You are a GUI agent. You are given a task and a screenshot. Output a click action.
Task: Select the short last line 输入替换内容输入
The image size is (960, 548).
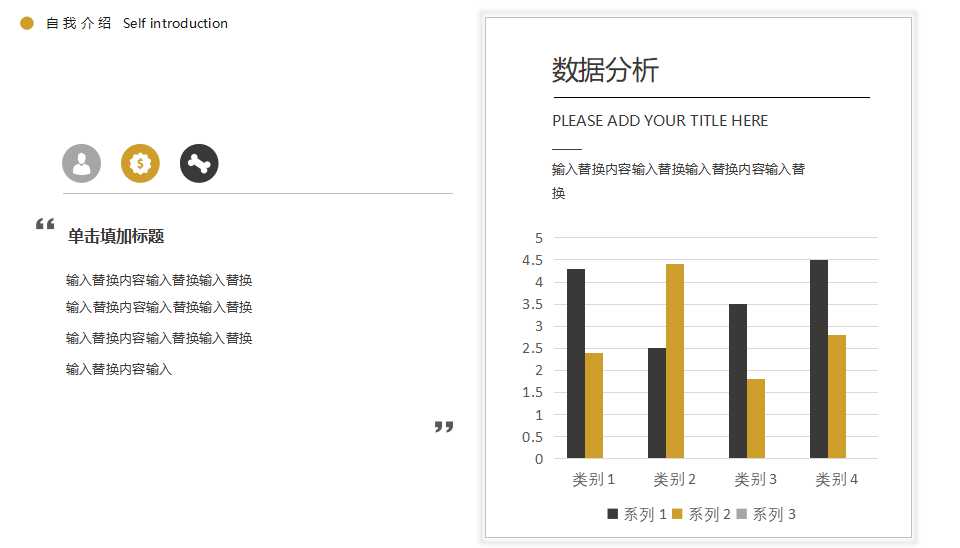point(119,369)
